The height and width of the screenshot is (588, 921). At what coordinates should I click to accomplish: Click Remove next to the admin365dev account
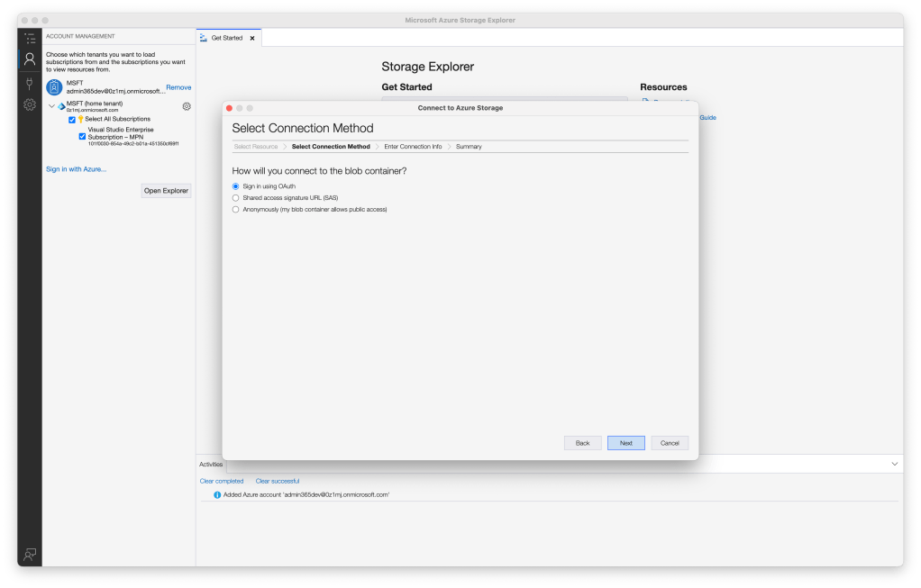pyautogui.click(x=178, y=86)
